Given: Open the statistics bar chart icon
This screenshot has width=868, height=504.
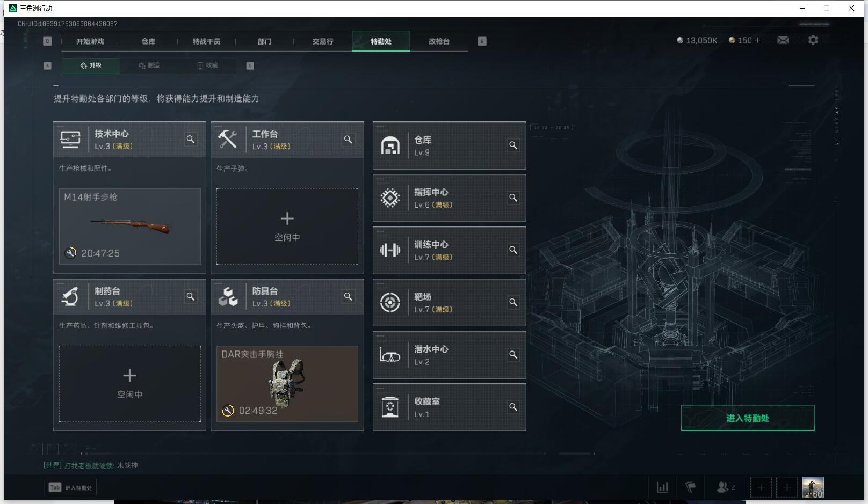Looking at the screenshot, I should click(x=663, y=487).
